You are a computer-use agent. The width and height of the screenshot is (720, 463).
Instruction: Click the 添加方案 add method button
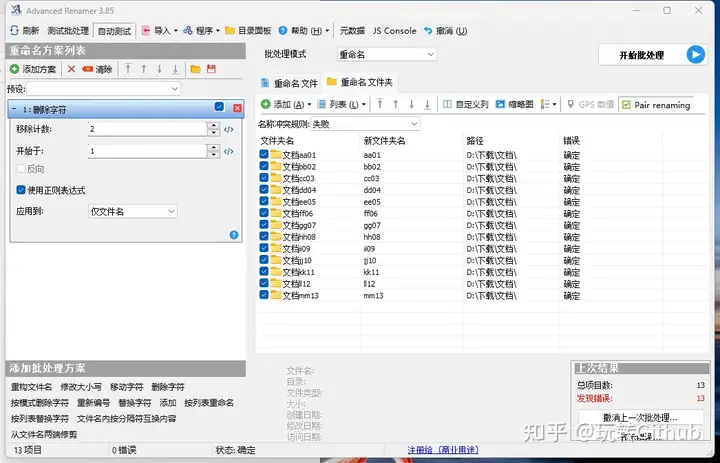[33, 69]
